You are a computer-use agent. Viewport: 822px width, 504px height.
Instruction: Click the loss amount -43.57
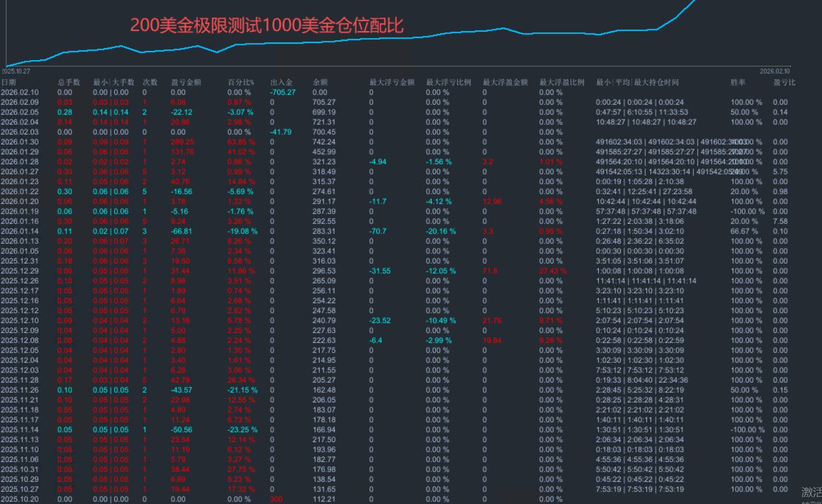(x=181, y=390)
